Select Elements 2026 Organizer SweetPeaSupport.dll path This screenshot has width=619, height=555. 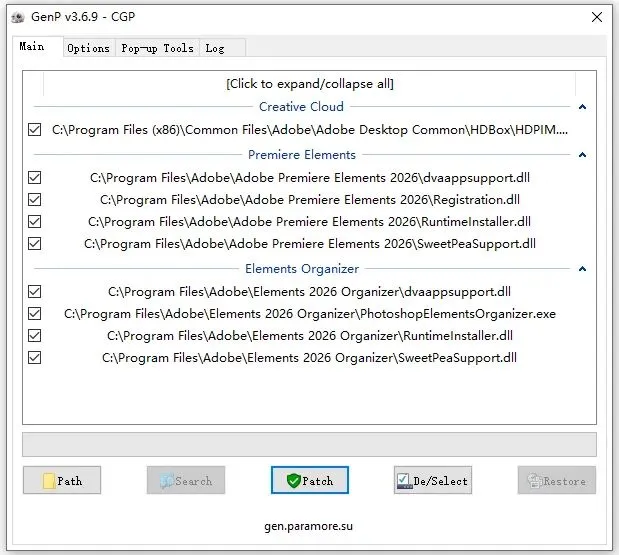[310, 358]
